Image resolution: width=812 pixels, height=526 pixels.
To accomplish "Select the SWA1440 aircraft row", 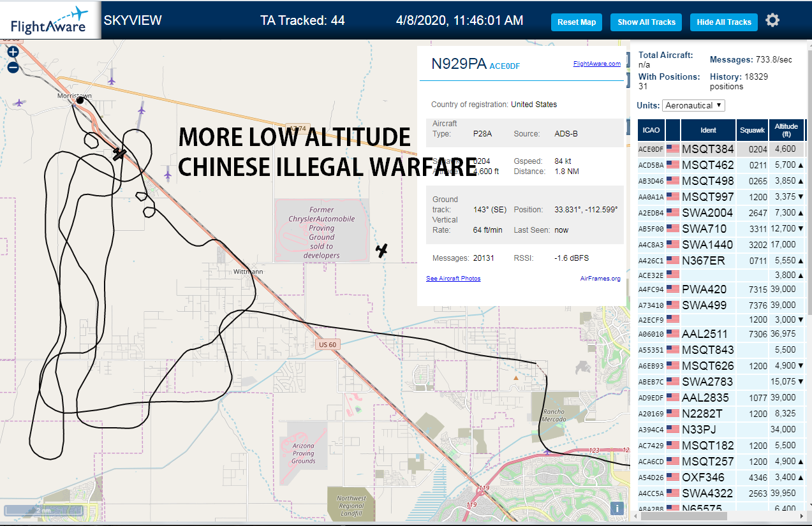I will [721, 245].
